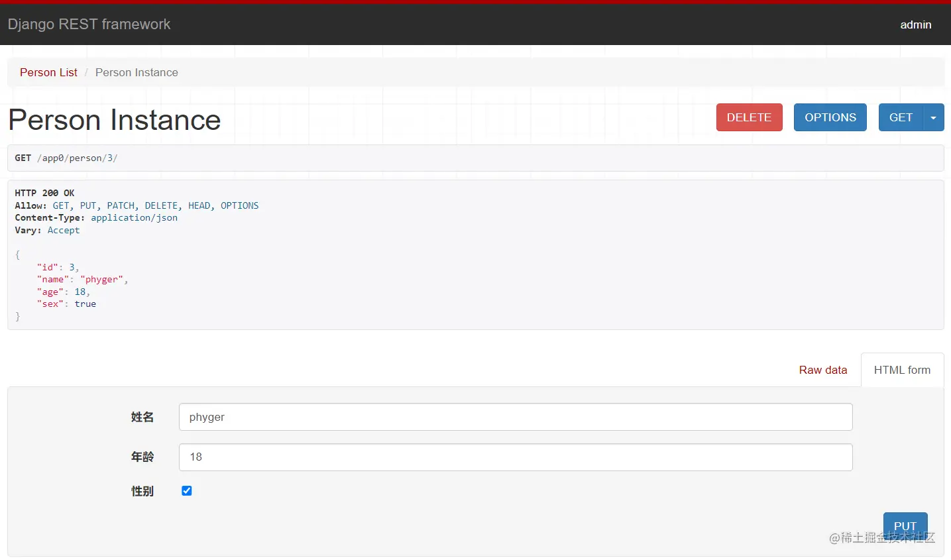Click the OPTIONS button
The height and width of the screenshot is (560, 951).
pyautogui.click(x=830, y=117)
